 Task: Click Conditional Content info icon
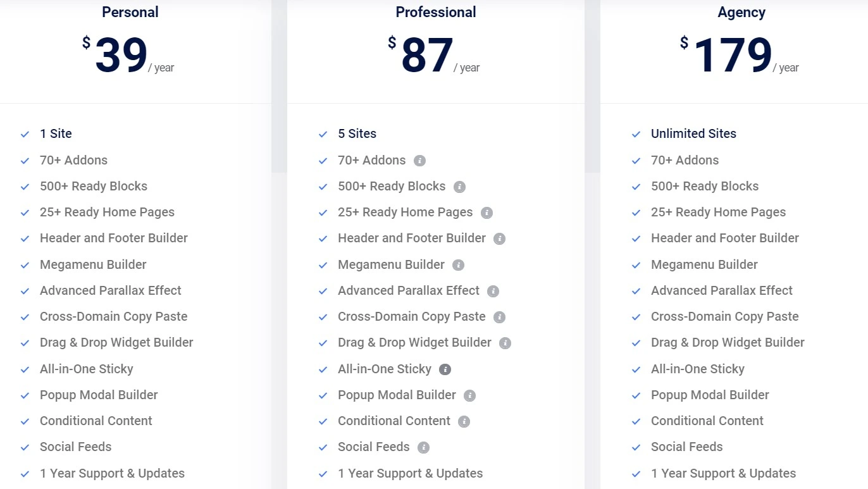click(464, 421)
